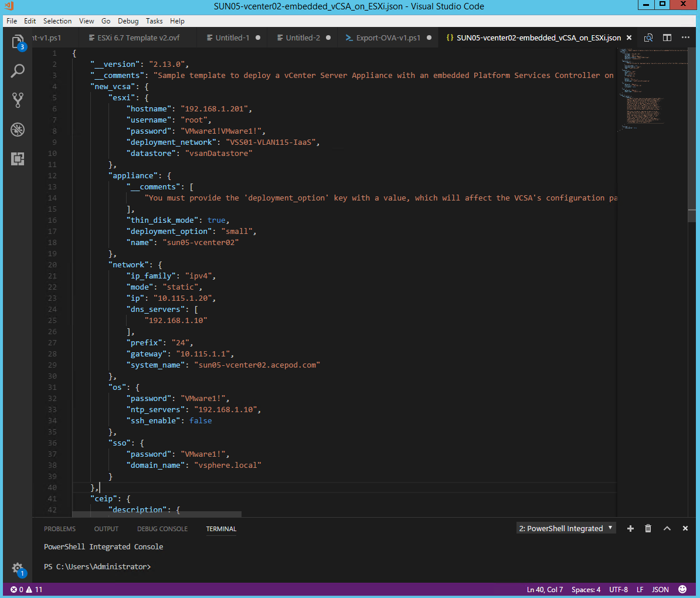700x598 pixels.
Task: Open the File menu
Action: pyautogui.click(x=12, y=21)
